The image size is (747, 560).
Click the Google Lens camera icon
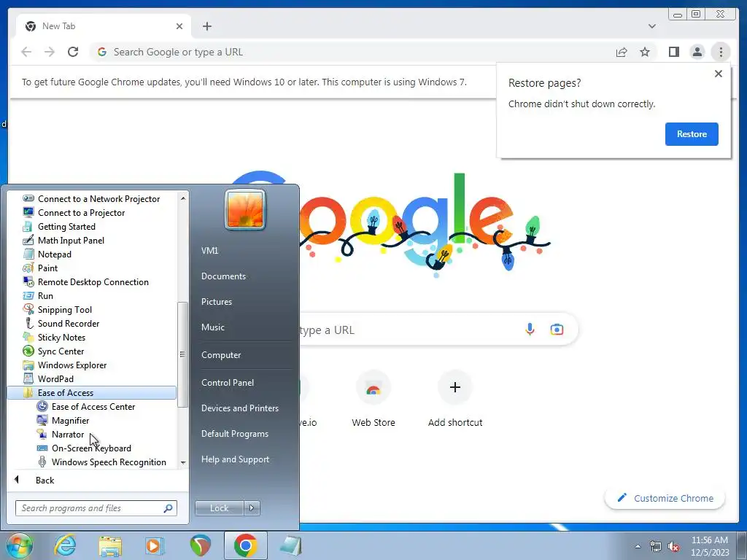coord(557,329)
